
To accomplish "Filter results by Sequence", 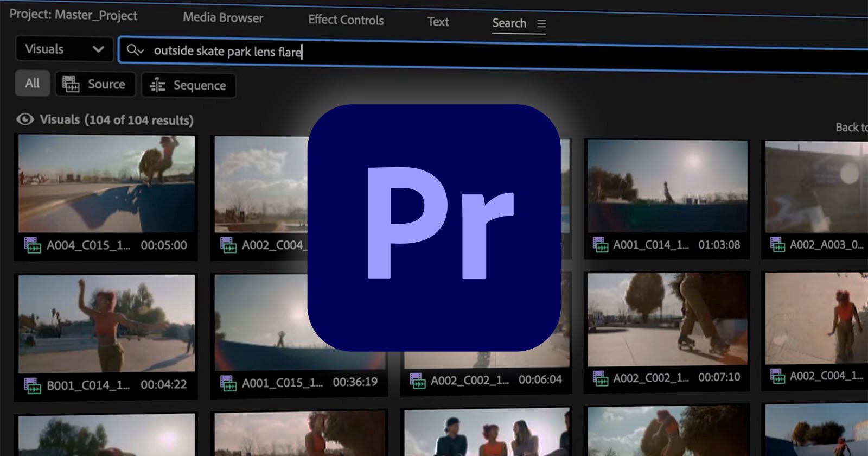I will pos(188,86).
